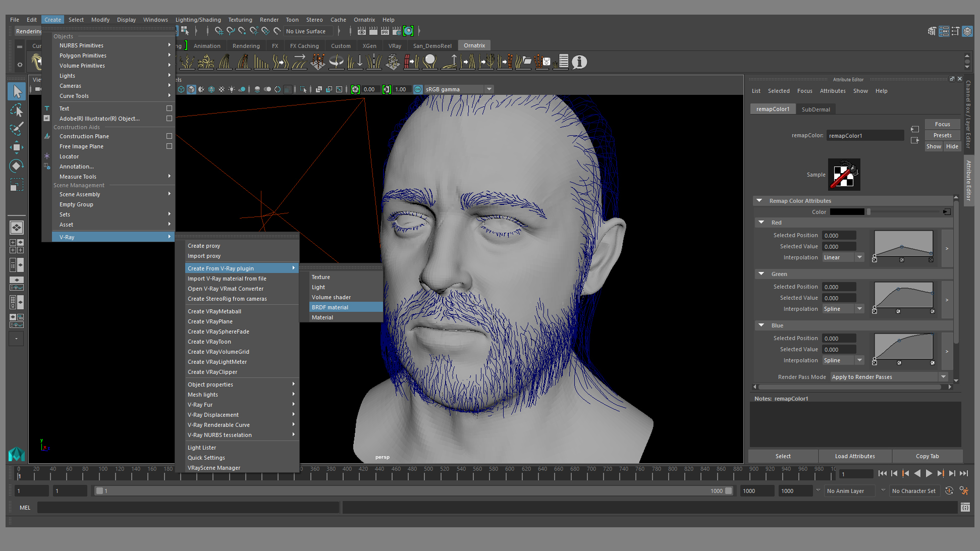The height and width of the screenshot is (551, 980).
Task: Open options box for Adobe Illustrator Object
Action: pyautogui.click(x=169, y=118)
